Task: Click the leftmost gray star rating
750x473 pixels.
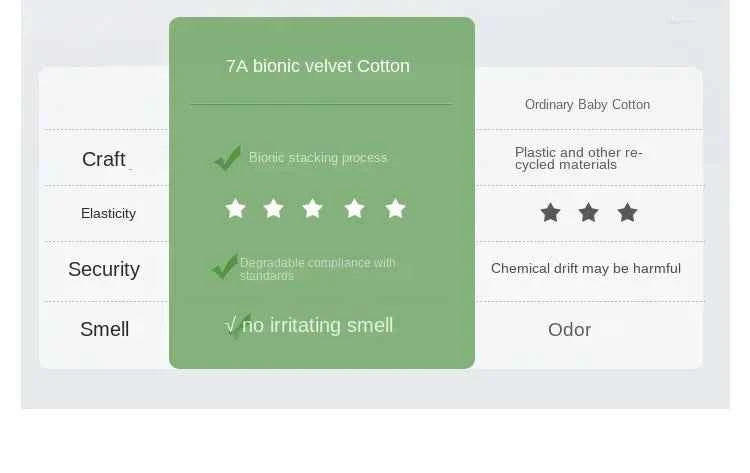Action: coord(550,213)
